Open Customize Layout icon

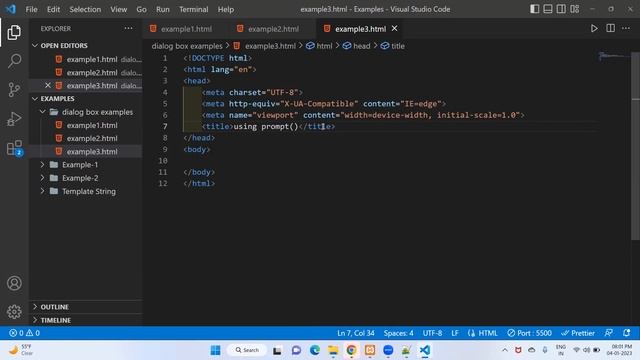(575, 9)
